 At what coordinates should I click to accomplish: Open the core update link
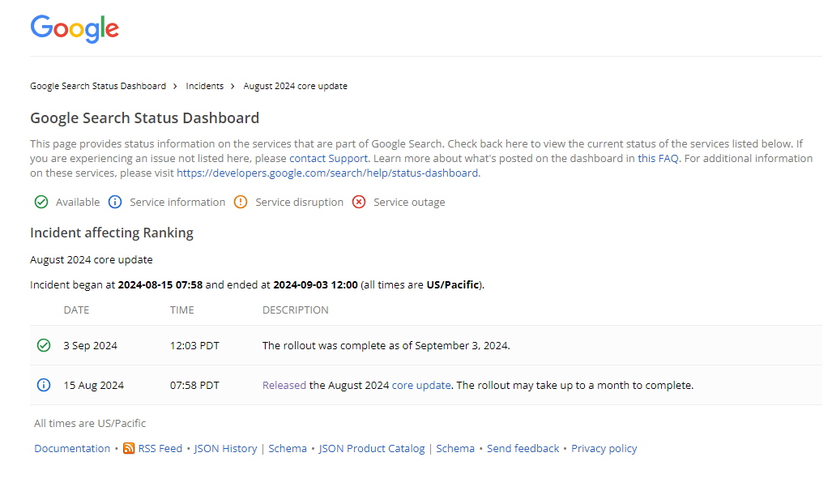[421, 385]
